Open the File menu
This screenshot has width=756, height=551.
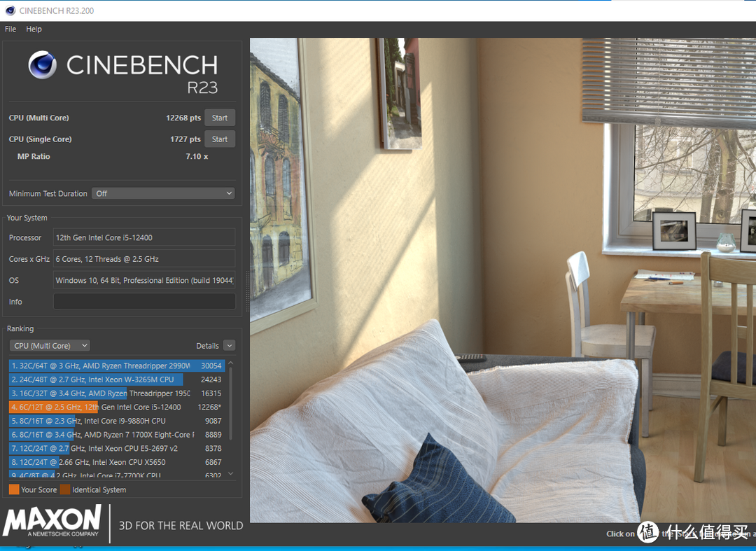coord(10,29)
